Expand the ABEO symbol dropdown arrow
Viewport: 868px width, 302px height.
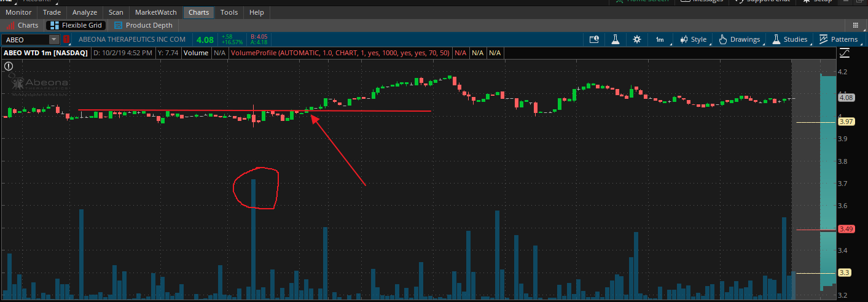[54, 39]
